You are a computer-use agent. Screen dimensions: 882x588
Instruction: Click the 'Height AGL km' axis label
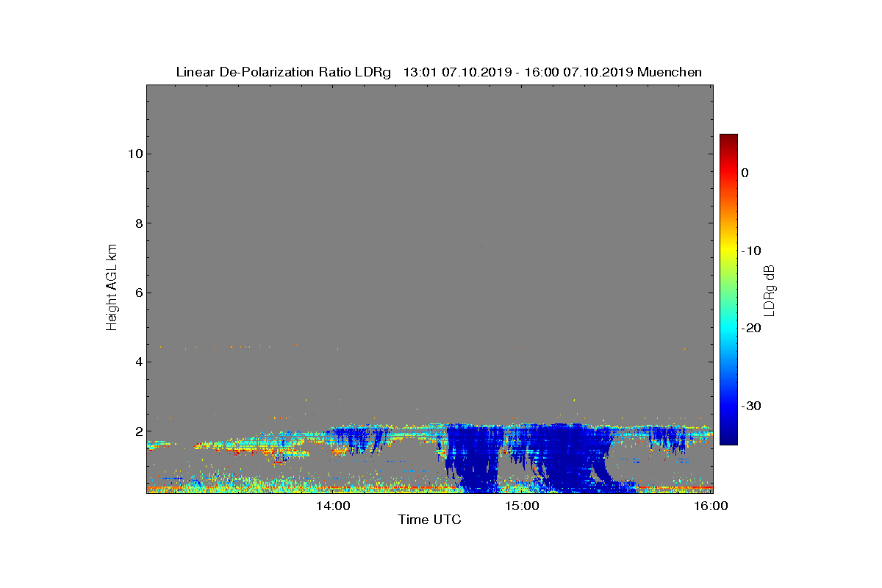click(112, 289)
